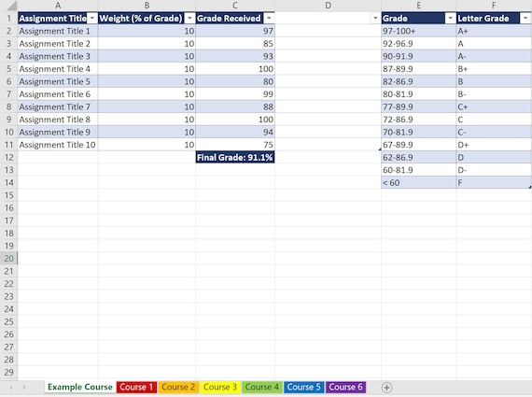Open the Course 4 green sheet
The height and width of the screenshot is (397, 532).
pos(262,387)
